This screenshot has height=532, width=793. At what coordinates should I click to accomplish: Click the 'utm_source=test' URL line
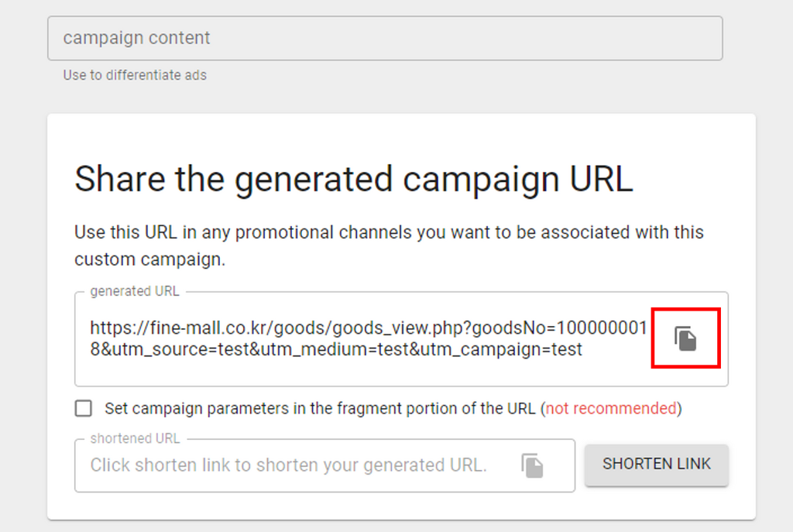[x=336, y=349]
